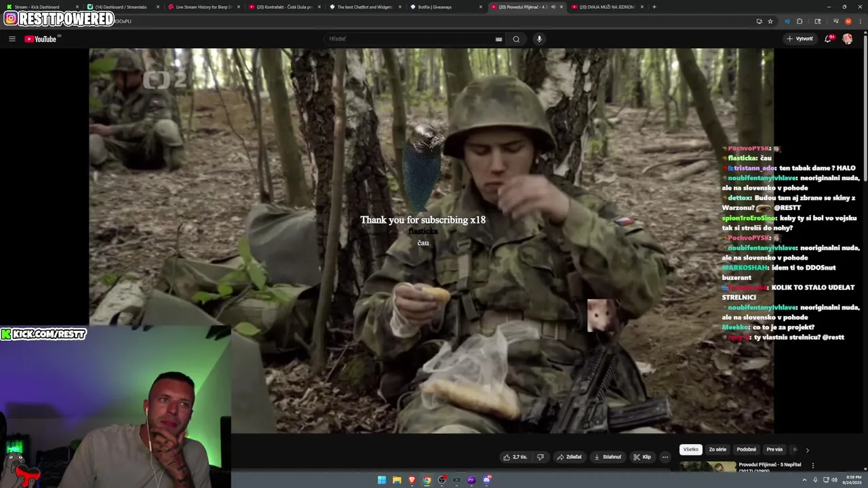Open Discord from the taskbar
The width and height of the screenshot is (868, 488).
point(487,480)
